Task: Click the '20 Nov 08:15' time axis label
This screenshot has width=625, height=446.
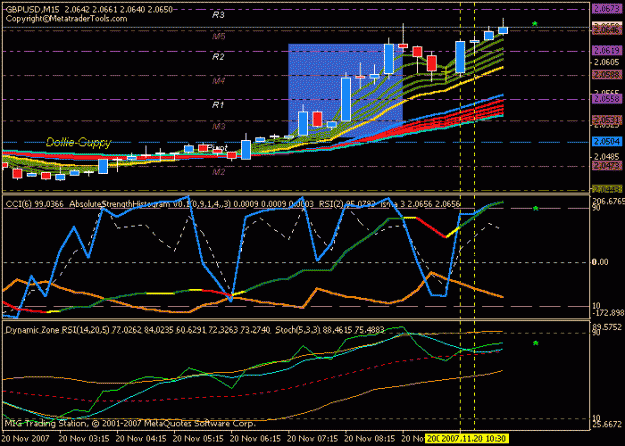Action: (x=371, y=439)
